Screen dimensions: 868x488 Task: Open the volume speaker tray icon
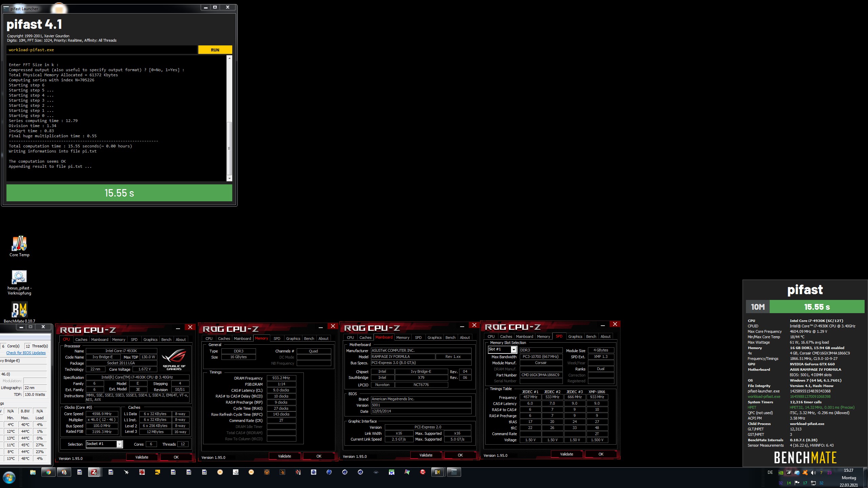click(x=813, y=473)
